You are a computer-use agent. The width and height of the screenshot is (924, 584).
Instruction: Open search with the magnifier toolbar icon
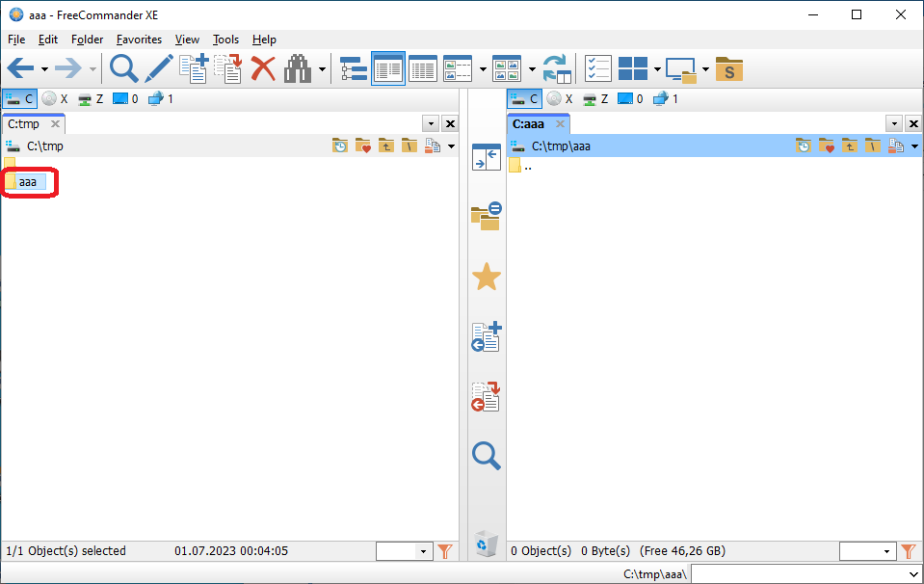(123, 68)
